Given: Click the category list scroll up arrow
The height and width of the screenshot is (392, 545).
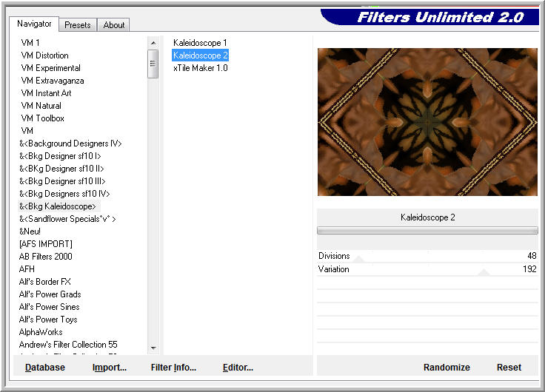Looking at the screenshot, I should pyautogui.click(x=153, y=43).
